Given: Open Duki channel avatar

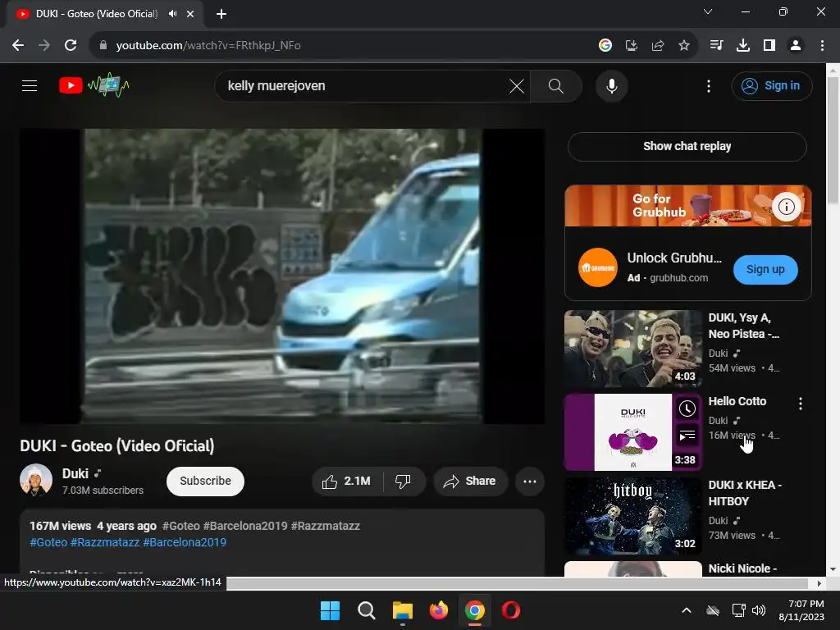Looking at the screenshot, I should click(x=36, y=480).
